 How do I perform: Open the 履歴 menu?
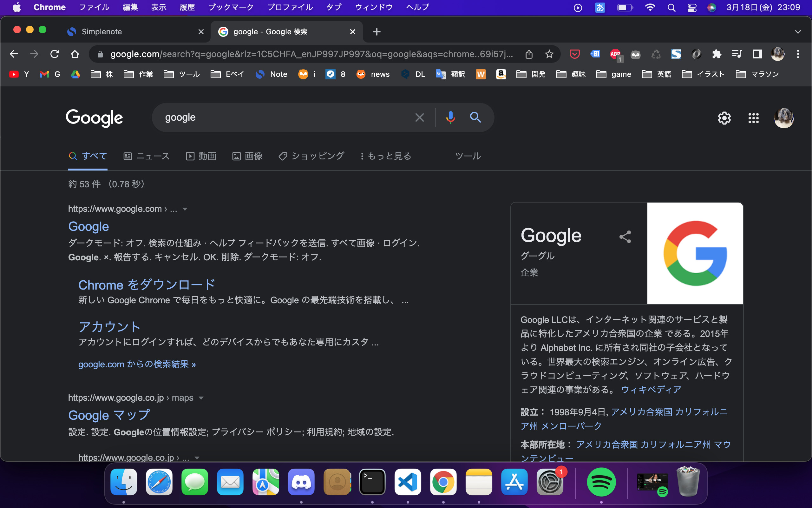[187, 7]
